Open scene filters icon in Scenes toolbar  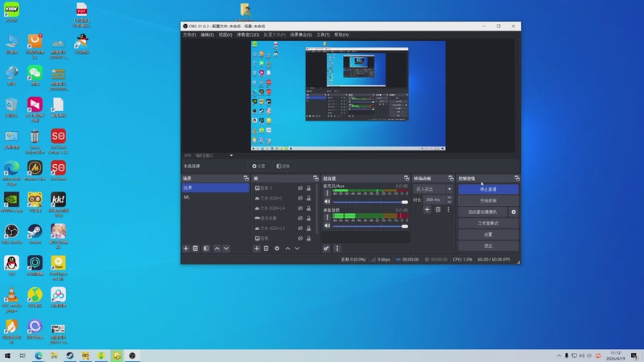click(x=206, y=249)
